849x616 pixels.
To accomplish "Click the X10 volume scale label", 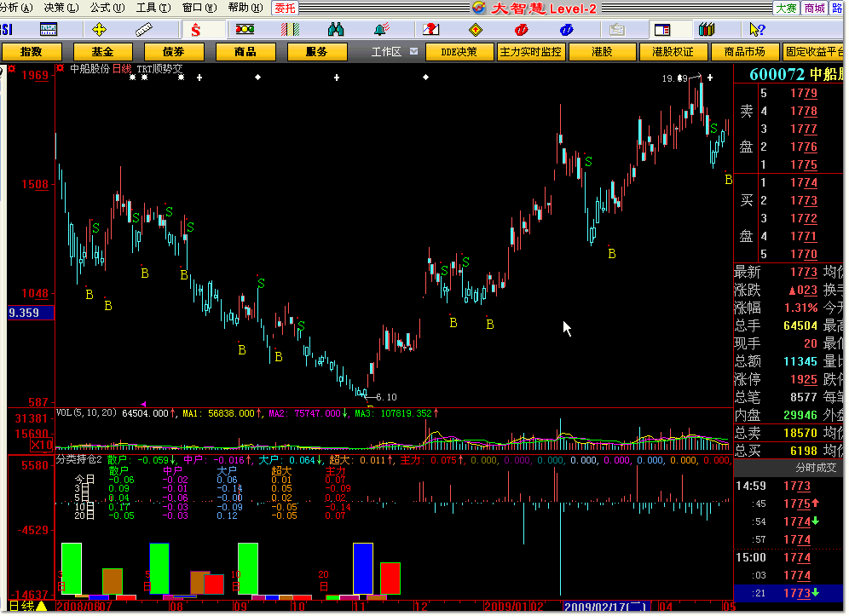I will click(41, 445).
